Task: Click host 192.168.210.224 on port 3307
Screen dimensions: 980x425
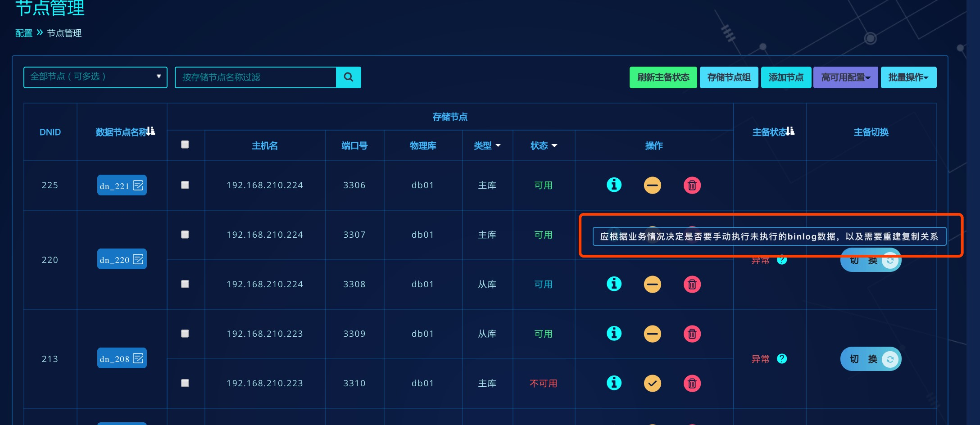Action: pos(265,235)
